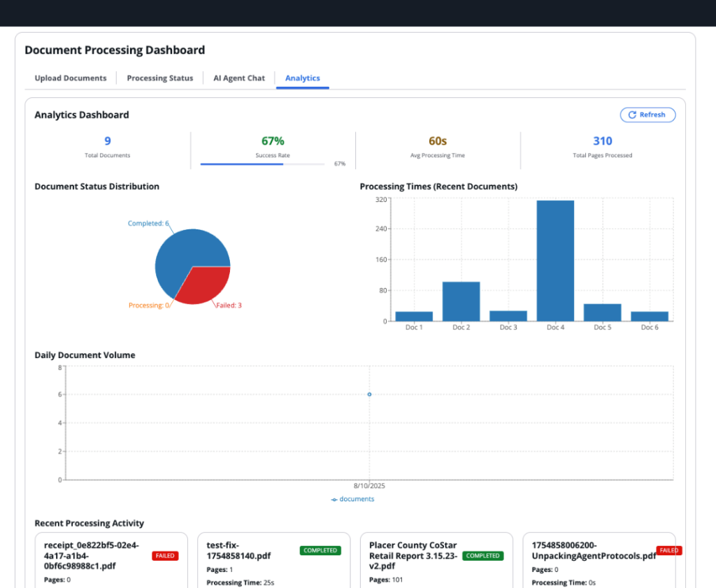Image resolution: width=716 pixels, height=588 pixels.
Task: Click the 9 Total Documents value
Action: pyautogui.click(x=107, y=141)
